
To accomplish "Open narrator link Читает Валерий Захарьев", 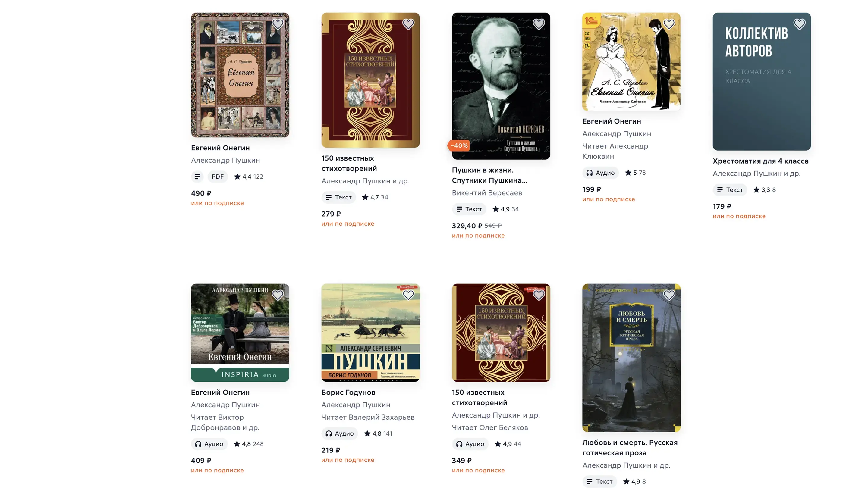I will (368, 417).
